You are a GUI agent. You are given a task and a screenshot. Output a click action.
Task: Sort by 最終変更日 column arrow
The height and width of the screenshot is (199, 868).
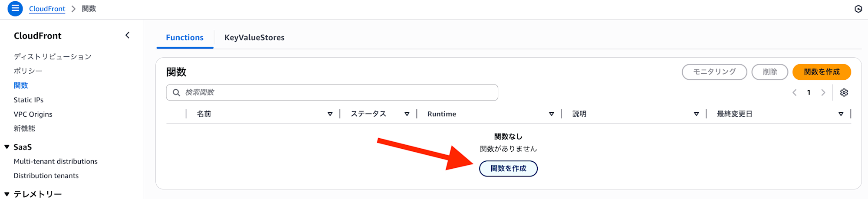click(841, 114)
